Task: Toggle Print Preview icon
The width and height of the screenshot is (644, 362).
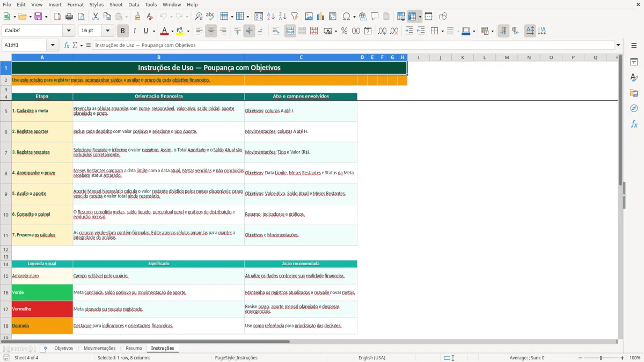Action: point(80,17)
